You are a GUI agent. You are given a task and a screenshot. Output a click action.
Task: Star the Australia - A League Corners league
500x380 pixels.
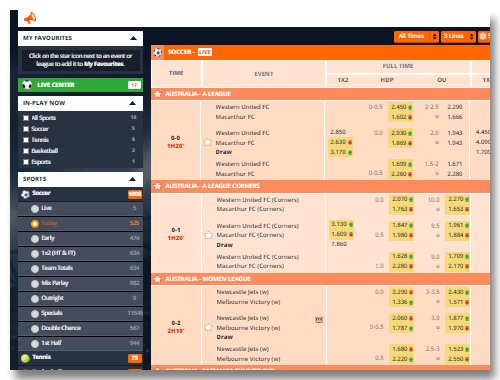157,186
